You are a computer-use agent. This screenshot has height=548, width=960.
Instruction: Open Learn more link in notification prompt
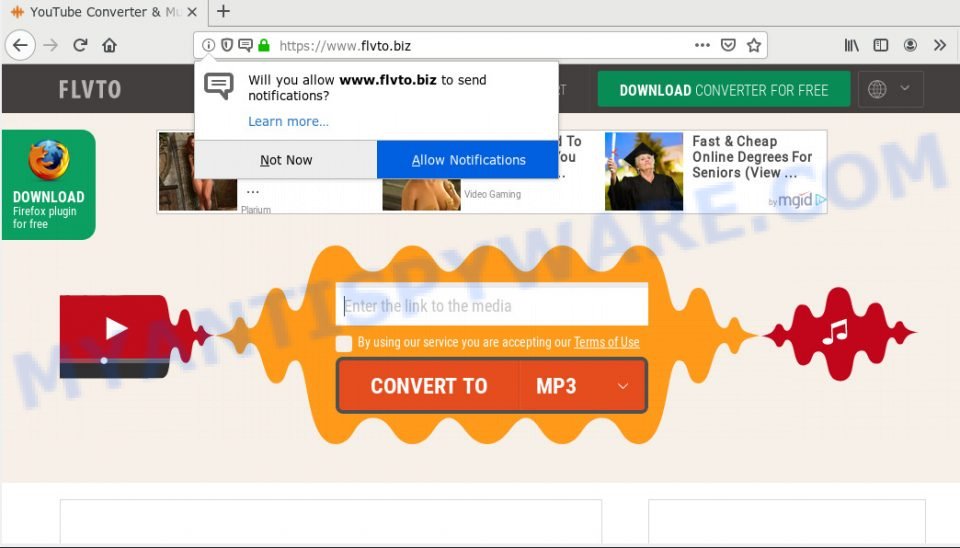point(288,121)
